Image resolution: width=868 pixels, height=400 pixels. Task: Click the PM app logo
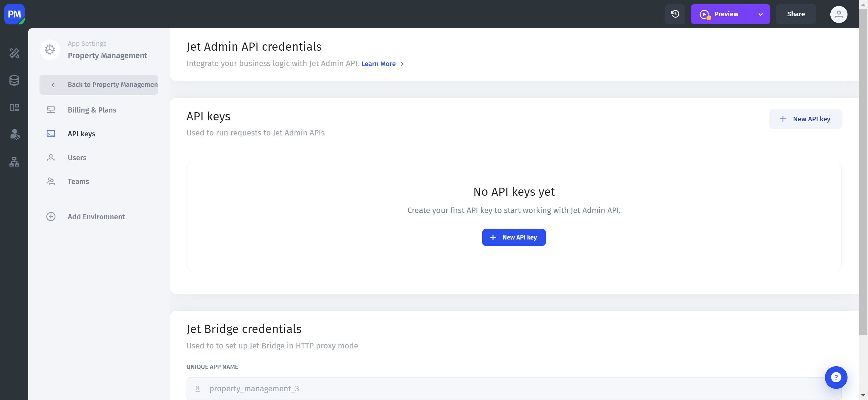14,14
